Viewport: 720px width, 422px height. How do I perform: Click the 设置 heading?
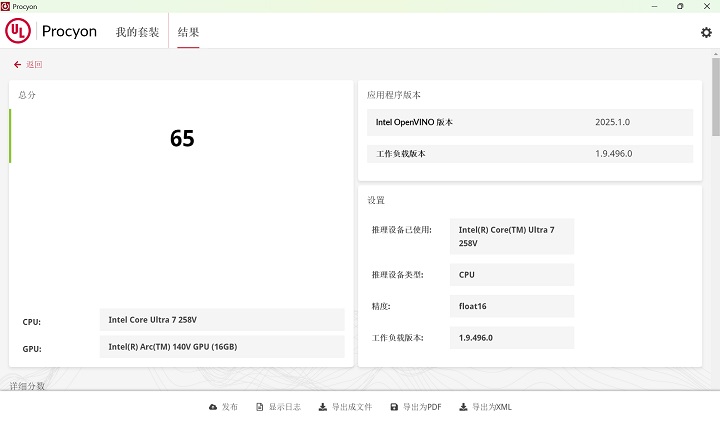[x=376, y=200]
